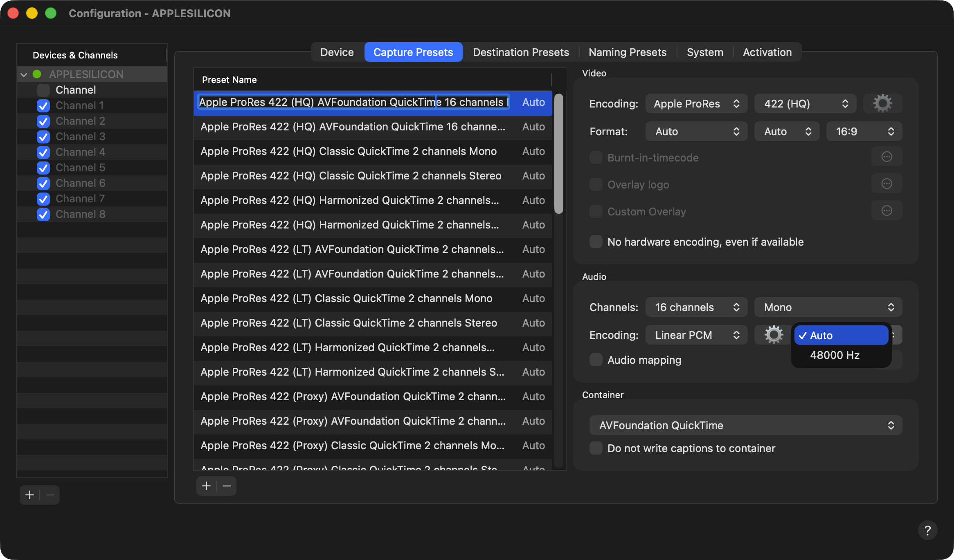Open the AVFoundation QuickTime container dropdown
Image resolution: width=954 pixels, height=560 pixels.
click(x=746, y=425)
